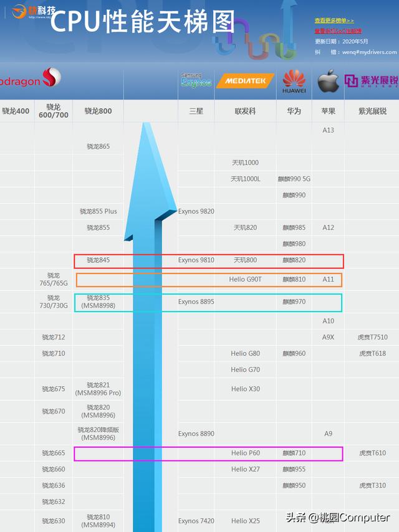399x532 pixels.
Task: Click the 虎贲T618 entry
Action: [373, 354]
